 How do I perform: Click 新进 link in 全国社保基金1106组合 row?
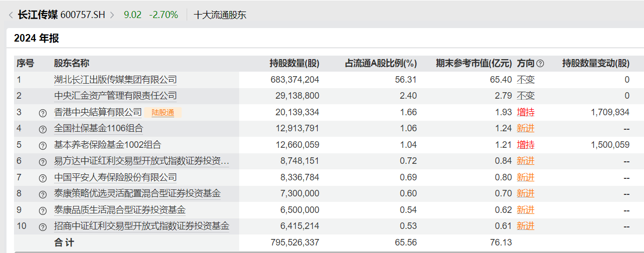click(525, 128)
